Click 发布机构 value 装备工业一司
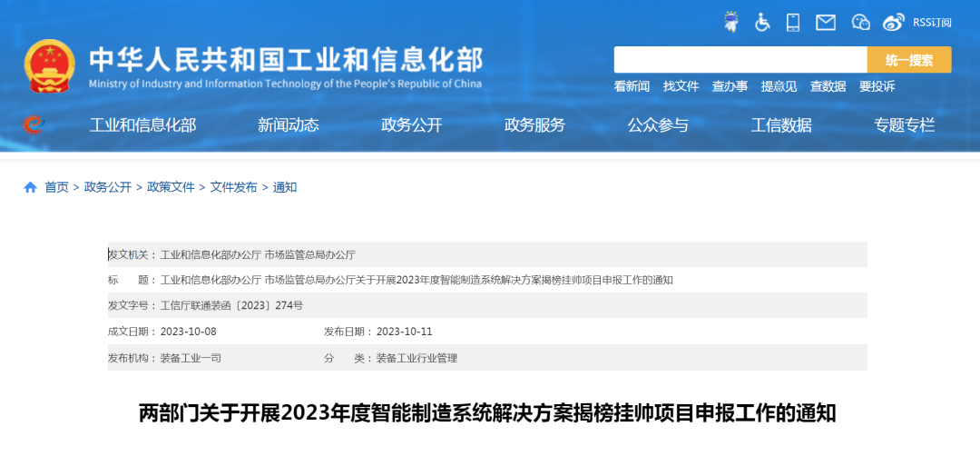The width and height of the screenshot is (980, 466). click(191, 359)
